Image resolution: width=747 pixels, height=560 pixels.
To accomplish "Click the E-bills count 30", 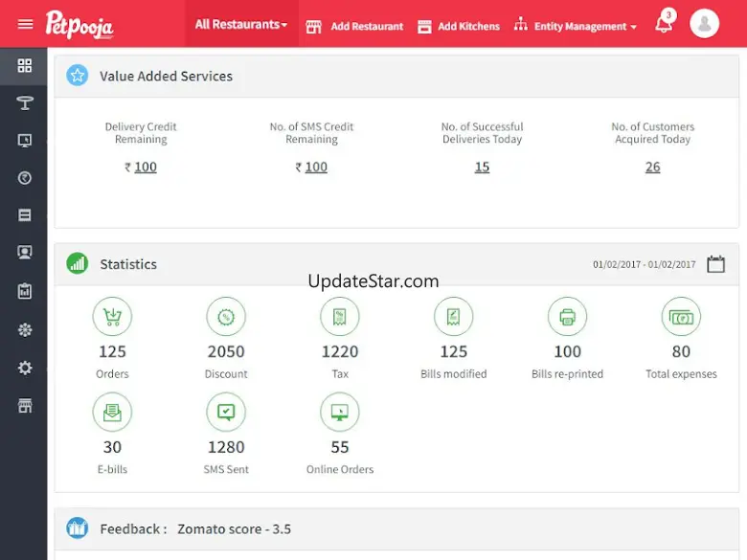I will [112, 447].
